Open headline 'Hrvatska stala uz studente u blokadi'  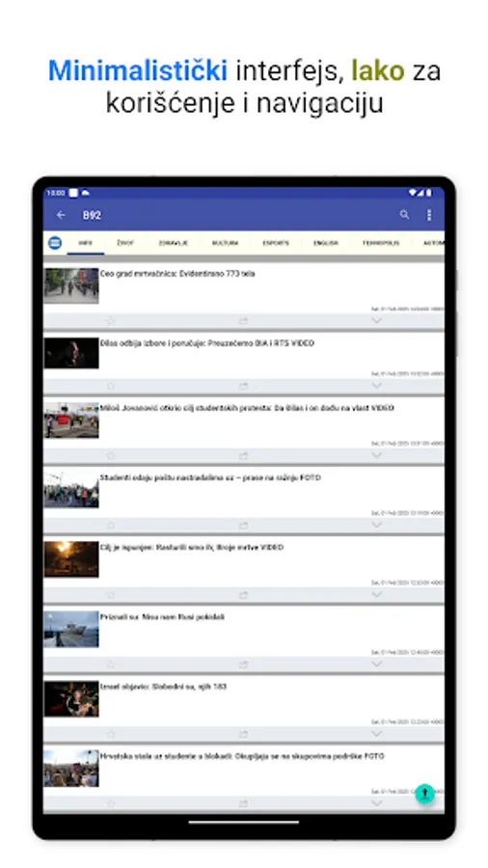pyautogui.click(x=242, y=756)
